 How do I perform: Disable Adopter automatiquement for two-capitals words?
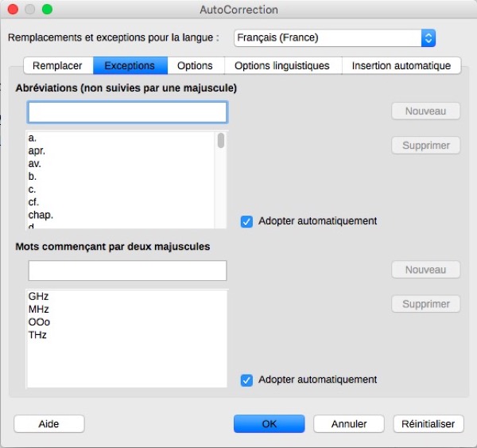coord(246,380)
